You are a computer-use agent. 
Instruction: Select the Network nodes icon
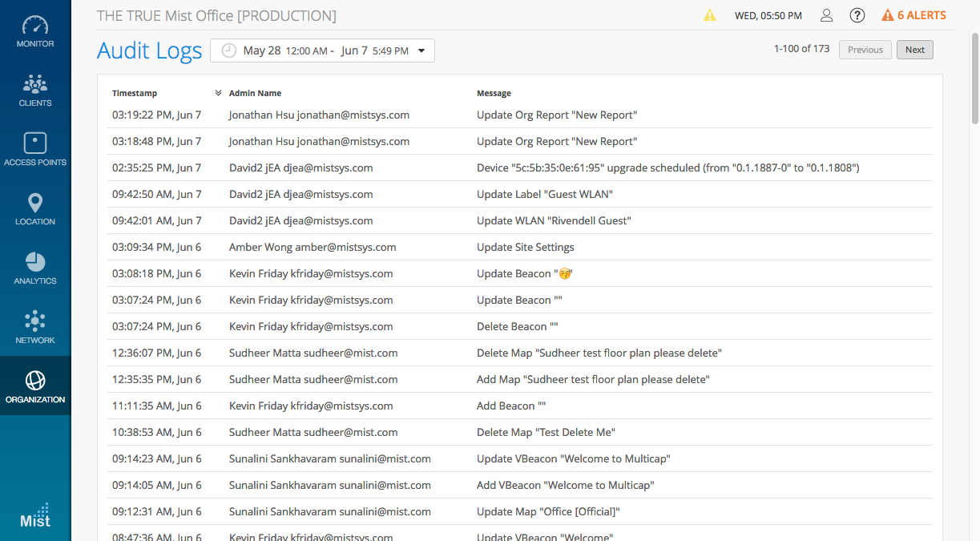[x=35, y=321]
